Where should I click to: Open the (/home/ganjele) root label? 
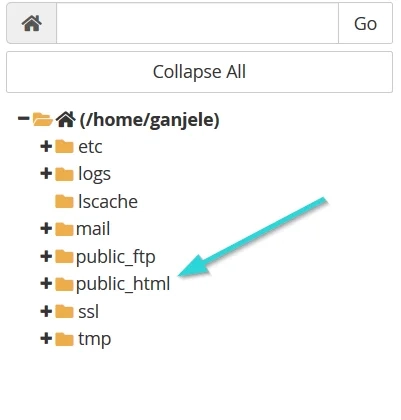coord(149,120)
